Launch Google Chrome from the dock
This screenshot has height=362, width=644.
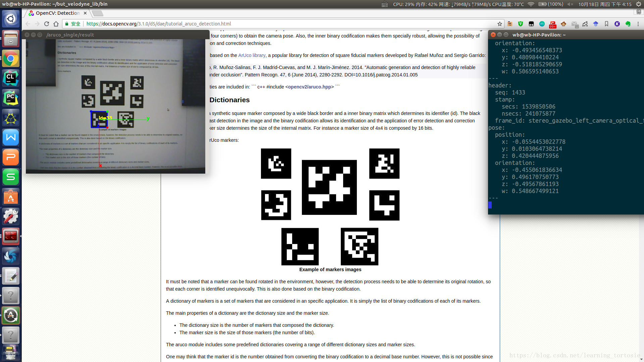pos(11,59)
